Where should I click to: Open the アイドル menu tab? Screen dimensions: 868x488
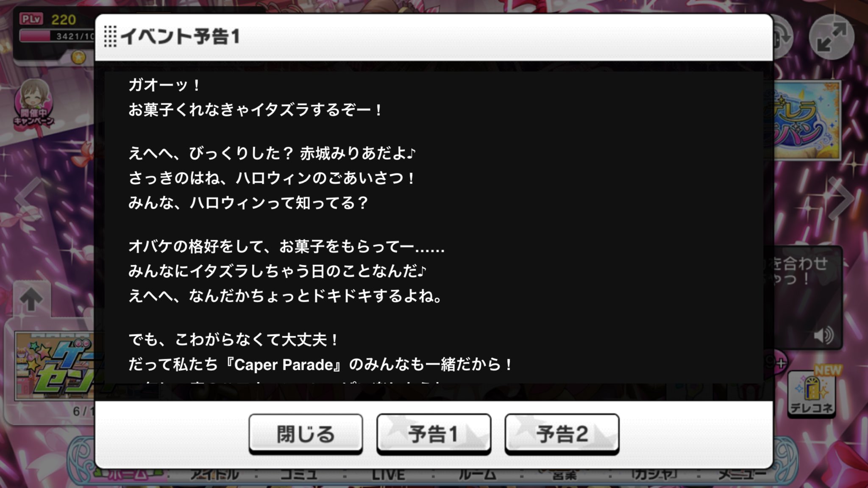click(214, 474)
